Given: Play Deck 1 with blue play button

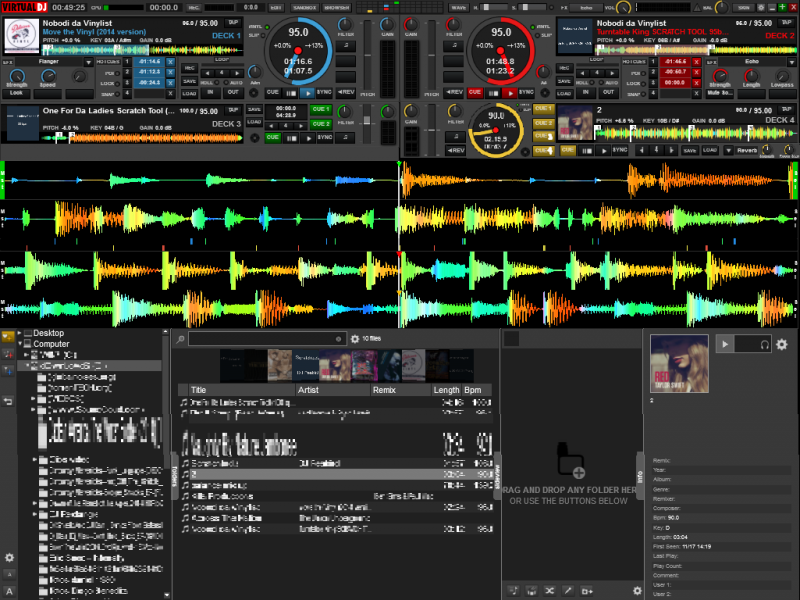Looking at the screenshot, I should 307,93.
